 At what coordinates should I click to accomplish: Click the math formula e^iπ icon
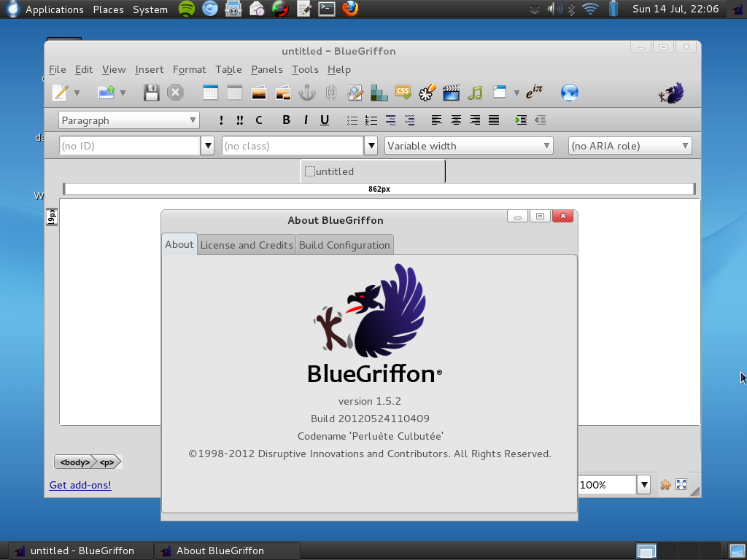click(x=534, y=92)
